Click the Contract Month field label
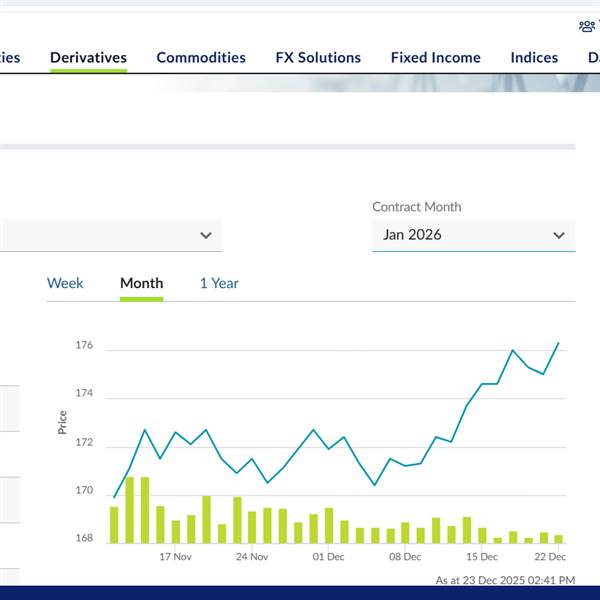 [416, 207]
